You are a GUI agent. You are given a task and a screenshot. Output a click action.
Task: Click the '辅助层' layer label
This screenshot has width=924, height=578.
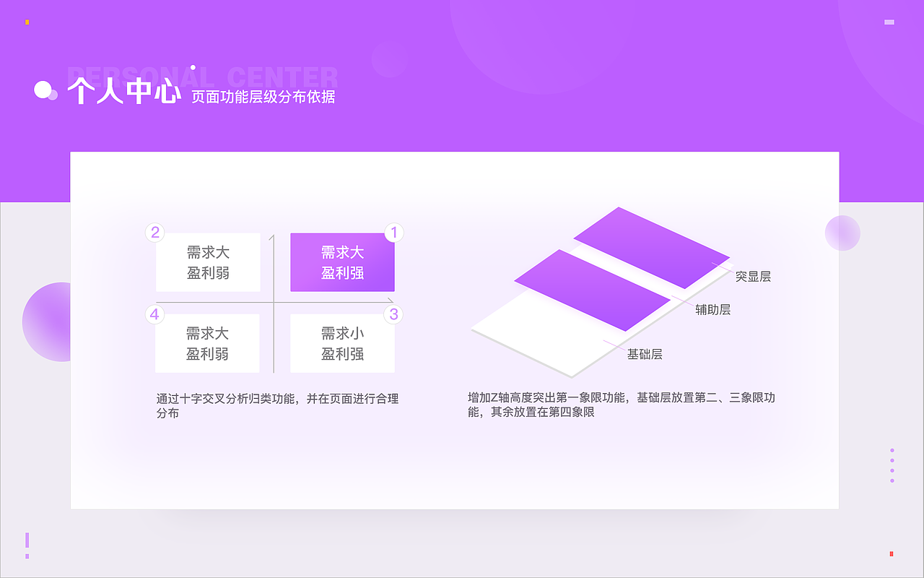tap(713, 310)
